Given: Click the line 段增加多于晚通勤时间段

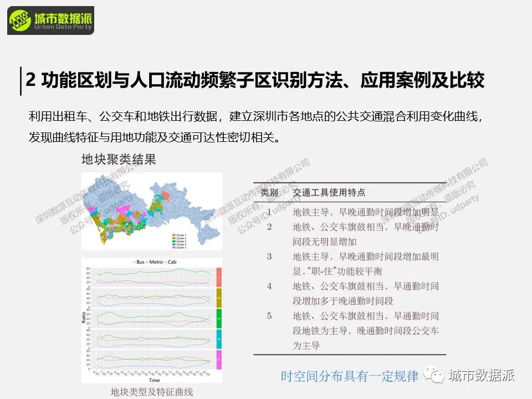Looking at the screenshot, I should tap(342, 301).
